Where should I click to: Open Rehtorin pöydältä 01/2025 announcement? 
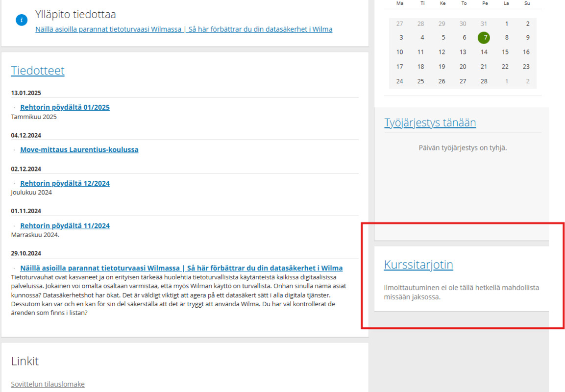tap(65, 107)
